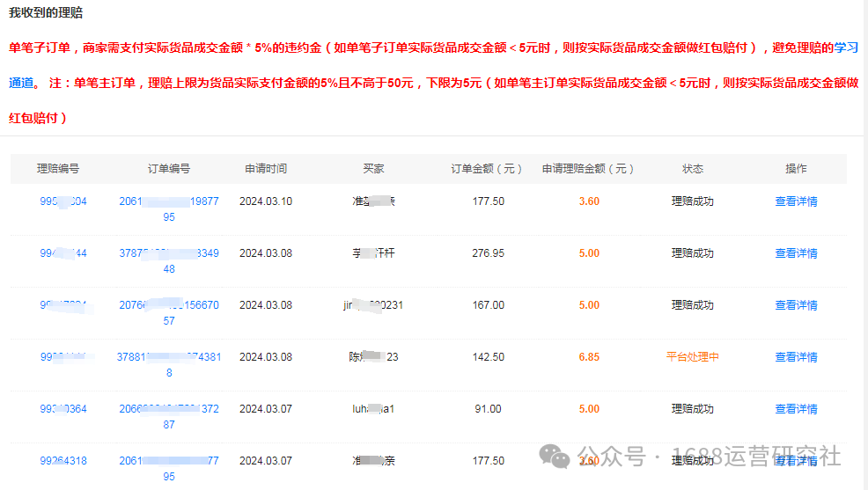Open claim number link in the 142.50 row

point(63,357)
